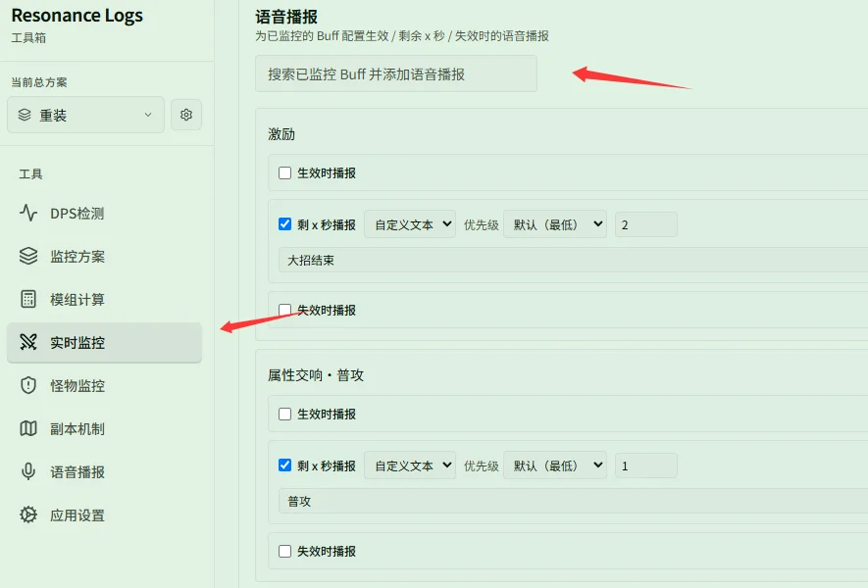Open the DPS检测 tool

[x=105, y=213]
